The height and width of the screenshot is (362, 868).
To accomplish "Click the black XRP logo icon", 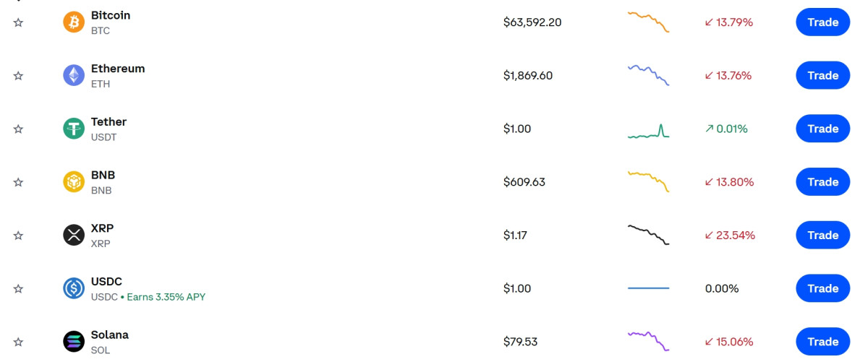I will 74,236.
